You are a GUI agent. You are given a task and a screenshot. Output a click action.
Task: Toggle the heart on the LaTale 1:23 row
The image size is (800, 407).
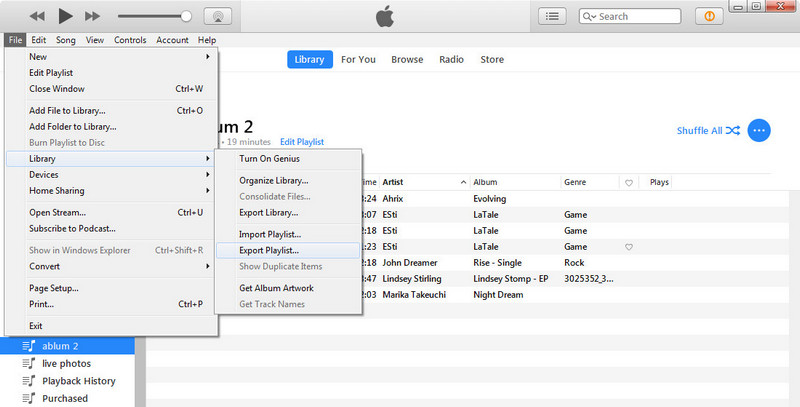[629, 247]
